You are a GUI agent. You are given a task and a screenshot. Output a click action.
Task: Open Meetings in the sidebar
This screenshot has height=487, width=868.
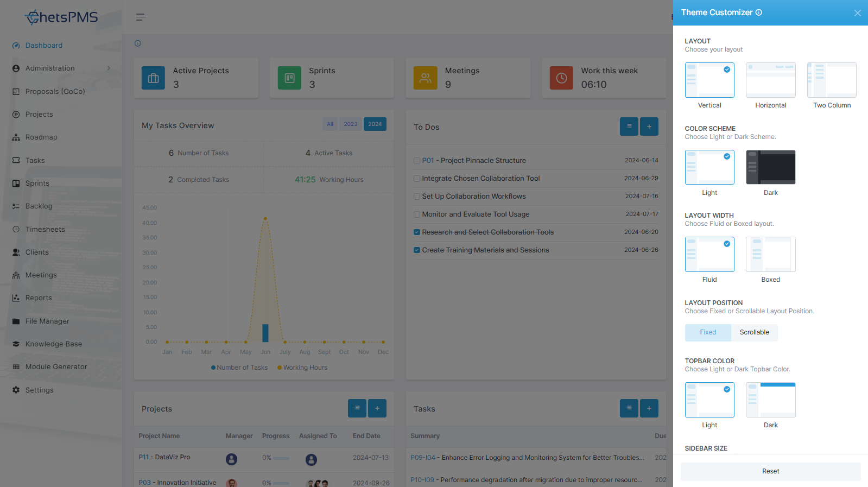pyautogui.click(x=41, y=275)
